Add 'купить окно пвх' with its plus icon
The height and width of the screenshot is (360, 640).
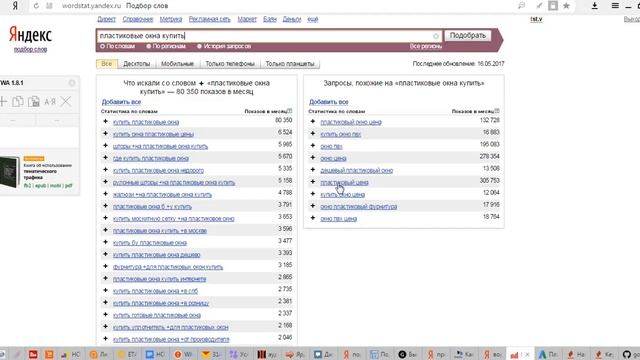(x=313, y=133)
